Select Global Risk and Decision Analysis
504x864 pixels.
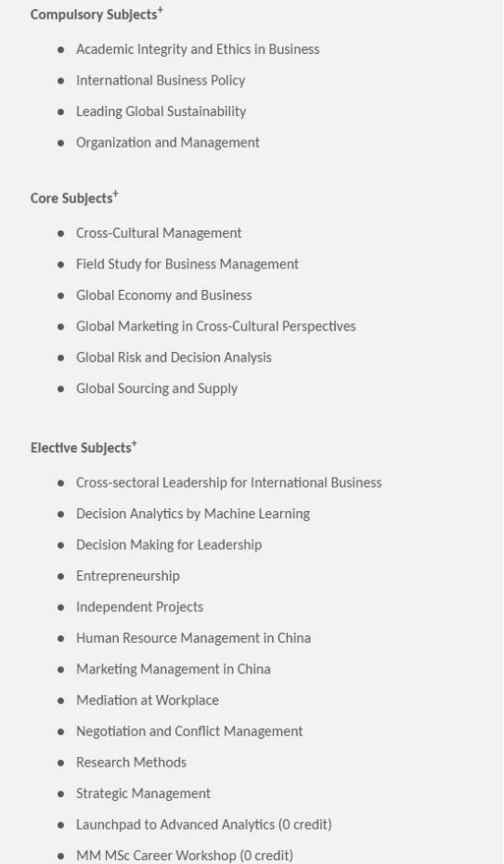(x=174, y=357)
